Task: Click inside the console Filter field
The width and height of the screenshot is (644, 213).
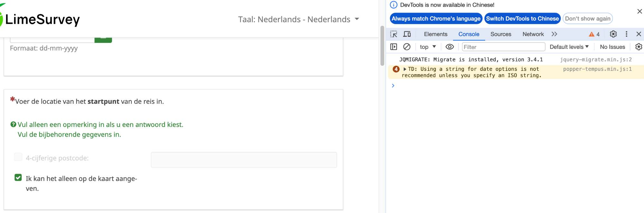Action: coord(503,47)
